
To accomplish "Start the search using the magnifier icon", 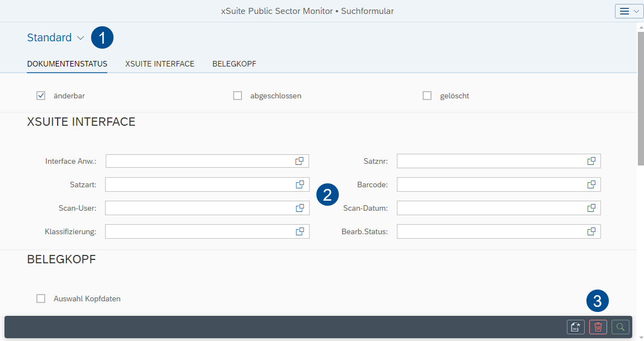I will (621, 327).
